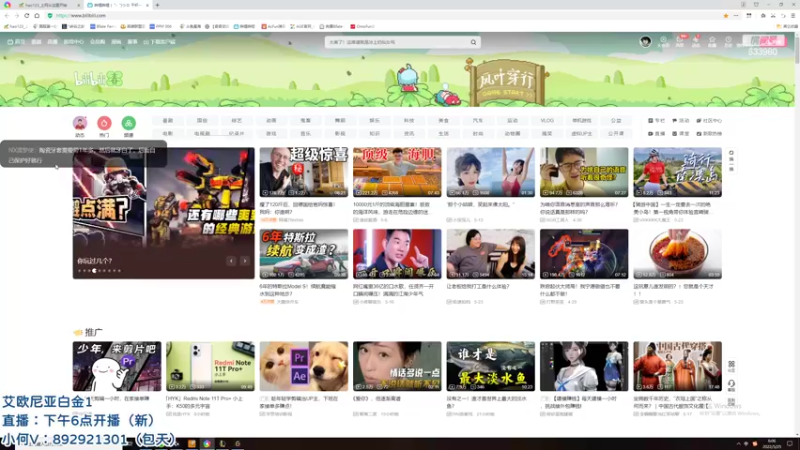Open 首页 link in top navigation
Image resolution: width=800 pixels, height=450 pixels.
point(16,42)
